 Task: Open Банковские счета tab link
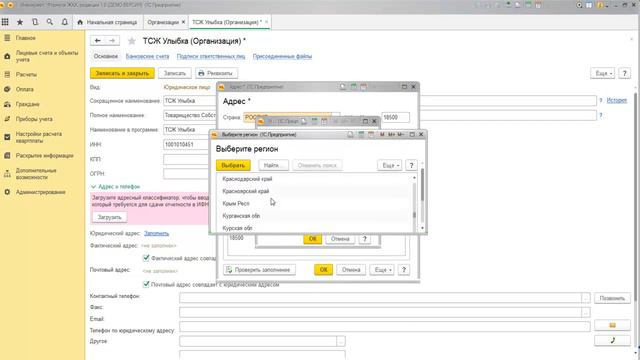point(147,56)
